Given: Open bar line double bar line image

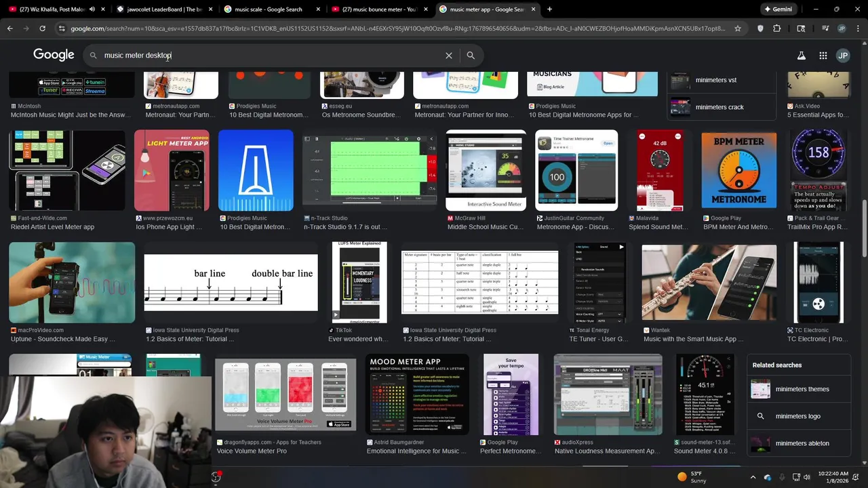Looking at the screenshot, I should 231,282.
